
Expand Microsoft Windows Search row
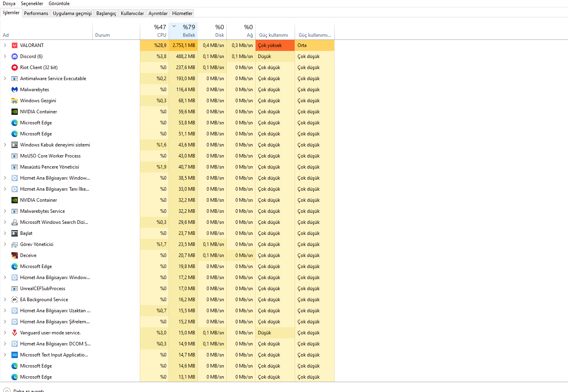(x=5, y=222)
